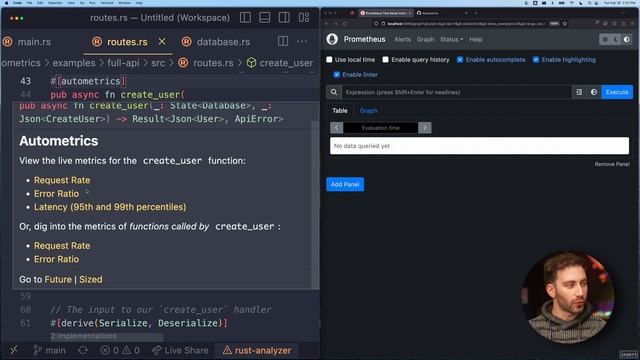This screenshot has height=360, width=640.
Task: Select light theme icon in Prometheus
Action: (x=605, y=39)
